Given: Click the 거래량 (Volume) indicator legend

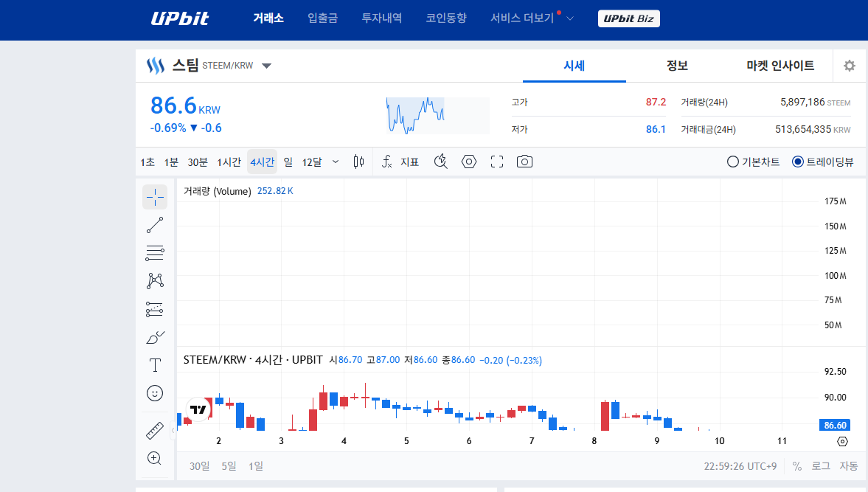Looking at the screenshot, I should [x=218, y=191].
